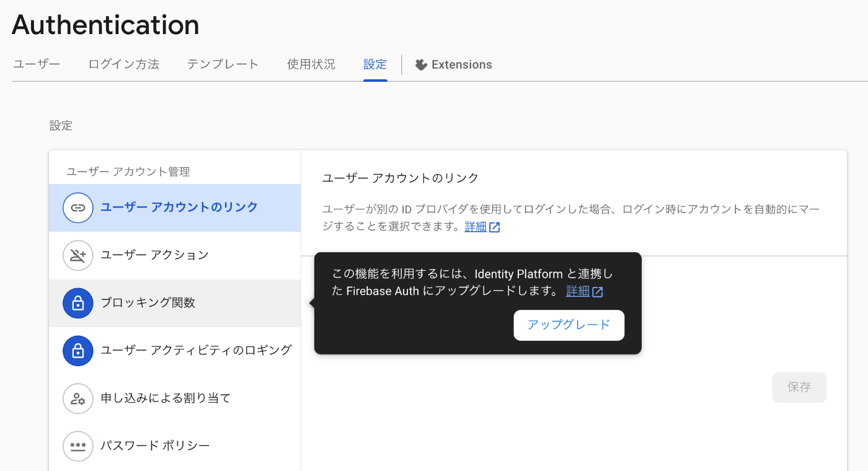868x471 pixels.
Task: Open the 詳細 link under the account link description
Action: (x=476, y=227)
